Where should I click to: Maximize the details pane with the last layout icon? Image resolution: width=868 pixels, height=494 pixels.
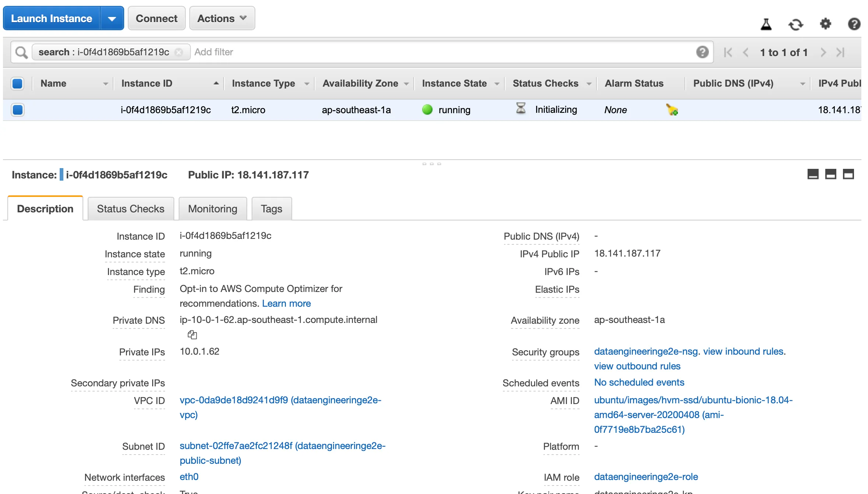[x=848, y=174]
